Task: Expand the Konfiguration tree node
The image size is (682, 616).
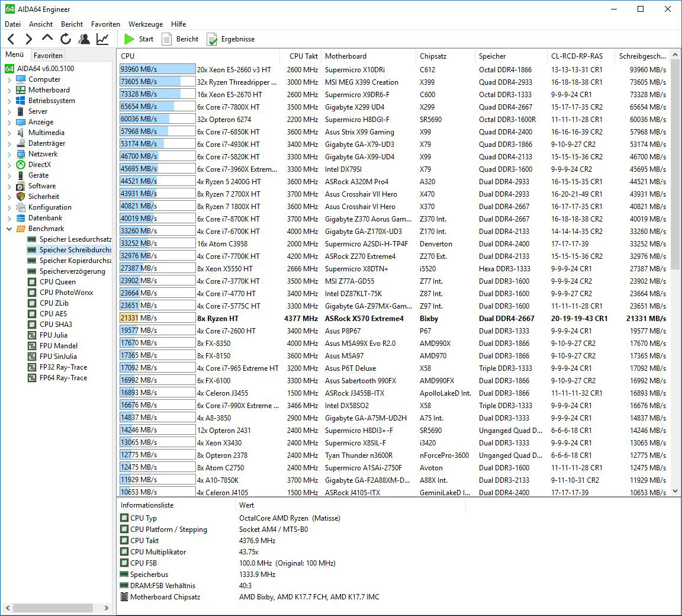Action: [9, 207]
